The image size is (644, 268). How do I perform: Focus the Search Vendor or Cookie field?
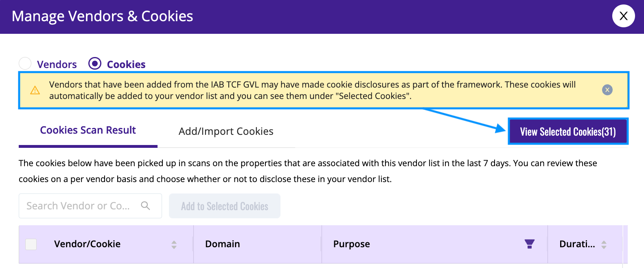[90, 206]
